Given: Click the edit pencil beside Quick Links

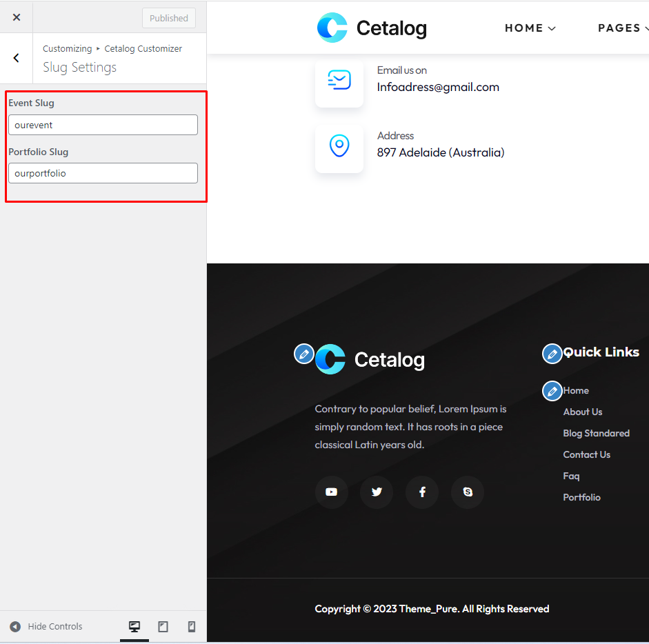Looking at the screenshot, I should (x=552, y=354).
